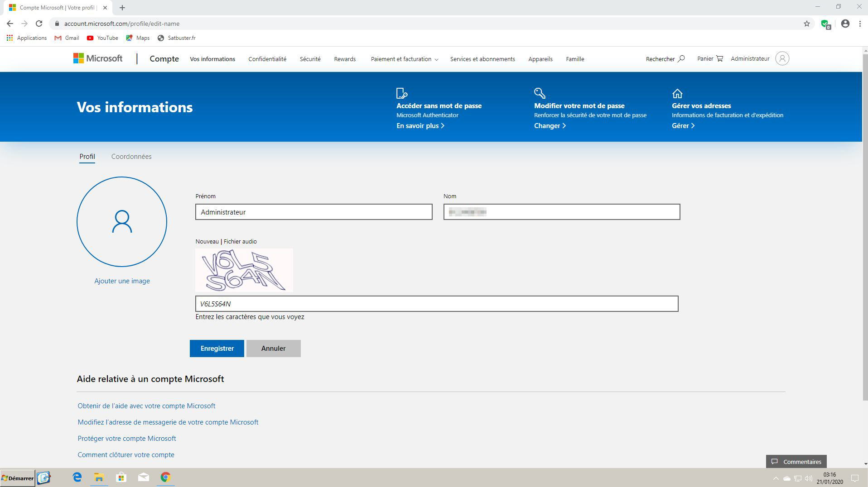868x487 pixels.
Task: Click the passwordless sign-in device icon
Action: pyautogui.click(x=402, y=93)
